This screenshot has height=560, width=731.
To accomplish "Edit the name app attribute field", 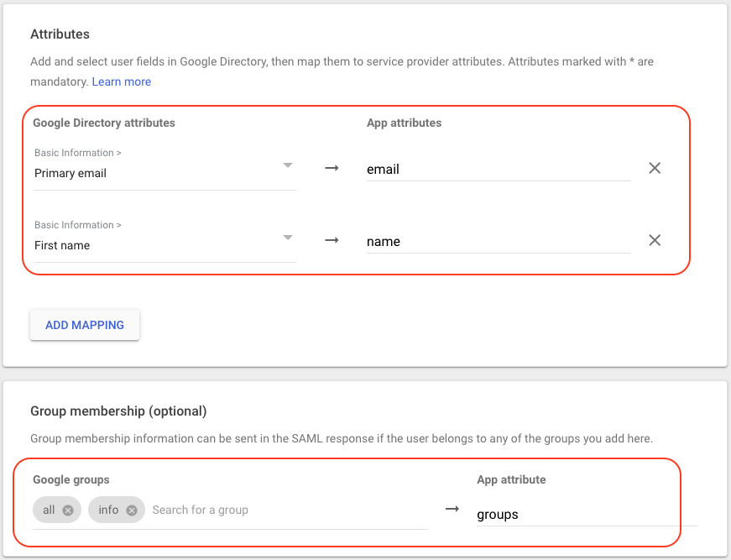I will (x=499, y=242).
